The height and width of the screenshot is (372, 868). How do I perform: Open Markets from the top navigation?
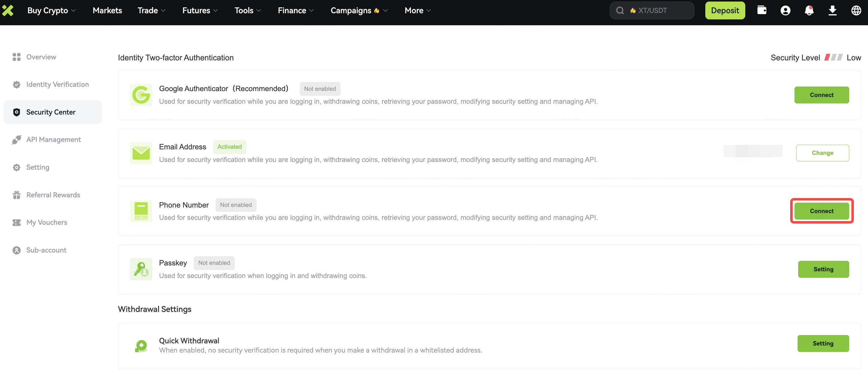107,10
